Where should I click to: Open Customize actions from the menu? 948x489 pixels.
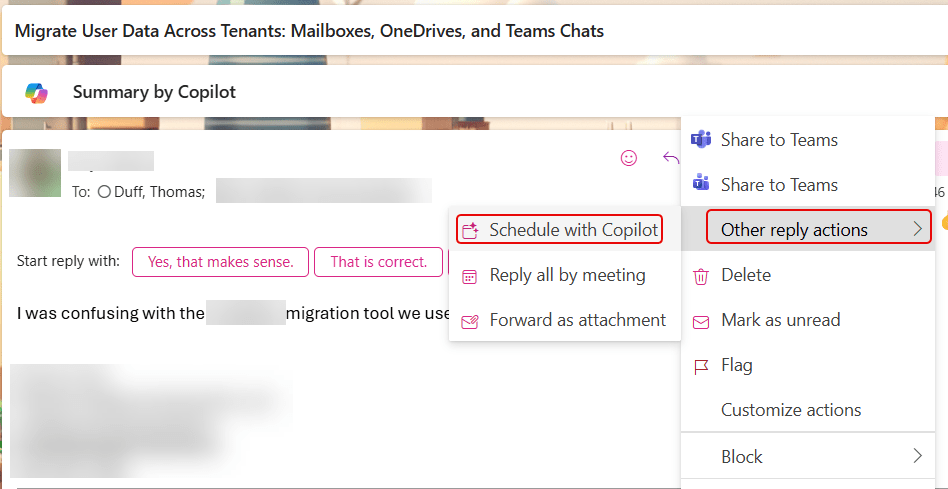click(x=791, y=410)
